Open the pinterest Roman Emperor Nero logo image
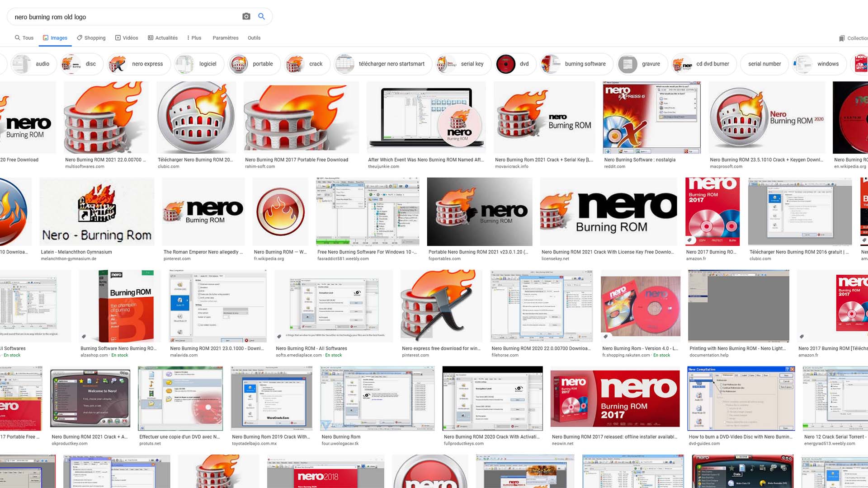868x488 pixels. pyautogui.click(x=203, y=211)
